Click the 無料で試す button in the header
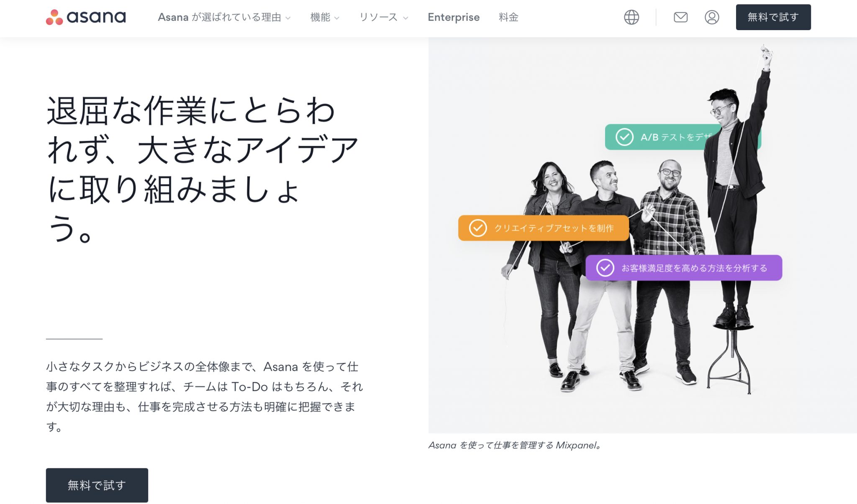The width and height of the screenshot is (857, 504). [773, 17]
